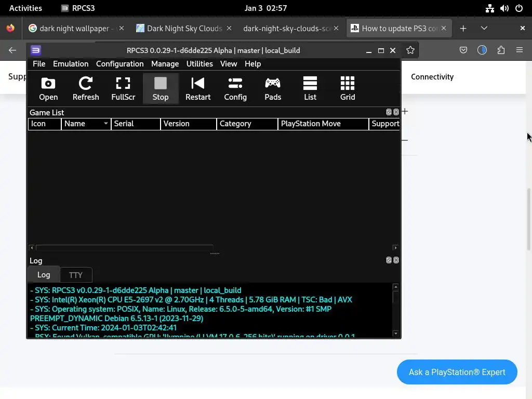Stop emulation with the Stop button
Screen dimensions: 532x399
point(161,88)
